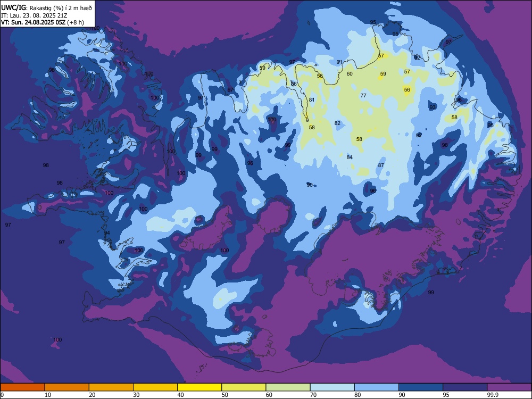The image size is (532, 399).
Task: Select the 'IT: Lau. 23. 08. 2025 21Z' line
Action: click(34, 15)
